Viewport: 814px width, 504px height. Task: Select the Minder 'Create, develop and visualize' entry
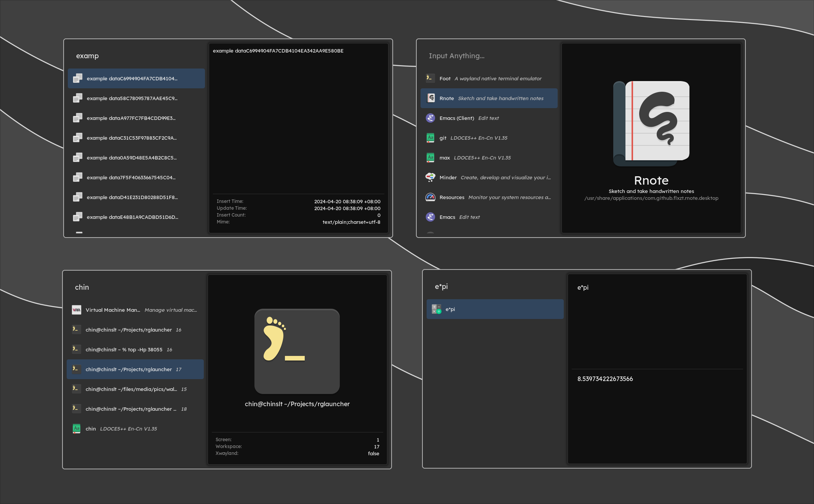[489, 177]
